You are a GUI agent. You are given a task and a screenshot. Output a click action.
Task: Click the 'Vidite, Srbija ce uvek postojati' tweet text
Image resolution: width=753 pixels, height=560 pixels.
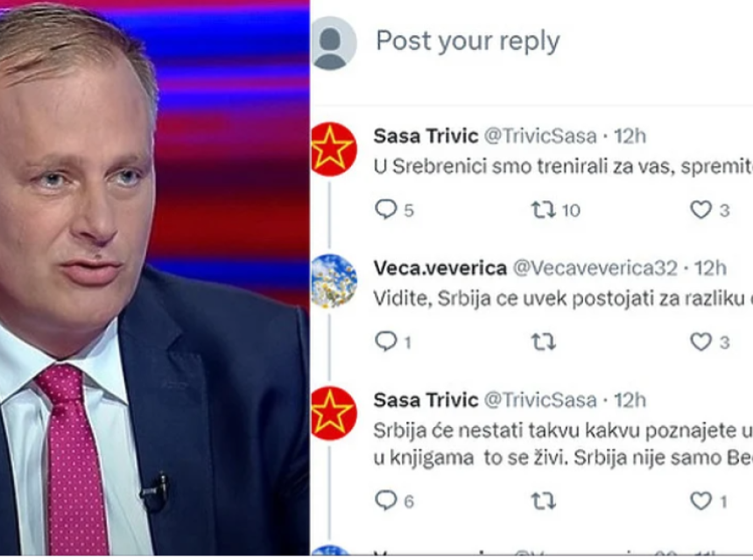coord(563,299)
